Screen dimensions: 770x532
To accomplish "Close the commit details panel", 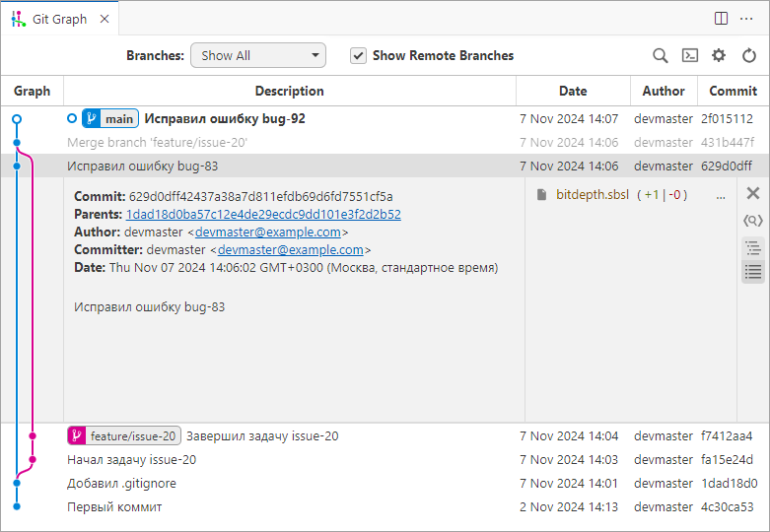I will (x=753, y=194).
